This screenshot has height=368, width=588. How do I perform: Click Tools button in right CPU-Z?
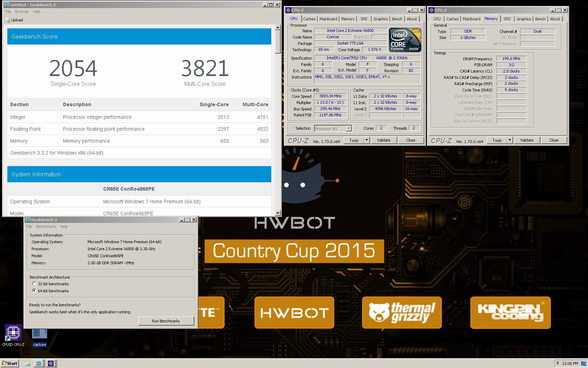(x=497, y=140)
